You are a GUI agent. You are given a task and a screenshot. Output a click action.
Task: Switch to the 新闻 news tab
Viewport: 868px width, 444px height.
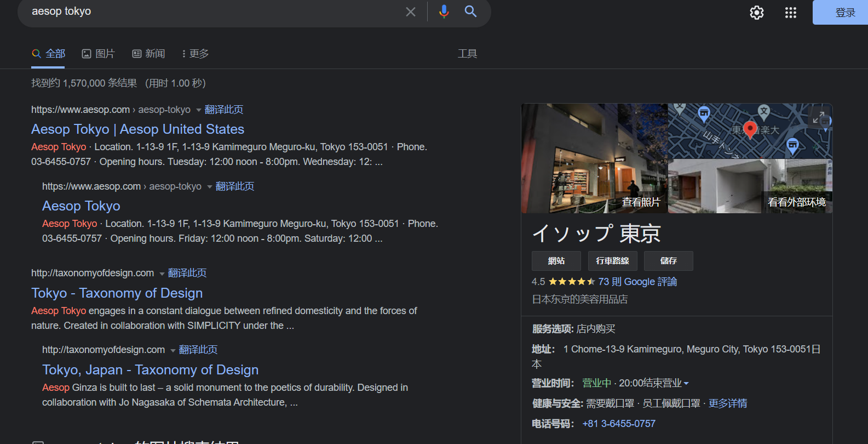tap(148, 54)
